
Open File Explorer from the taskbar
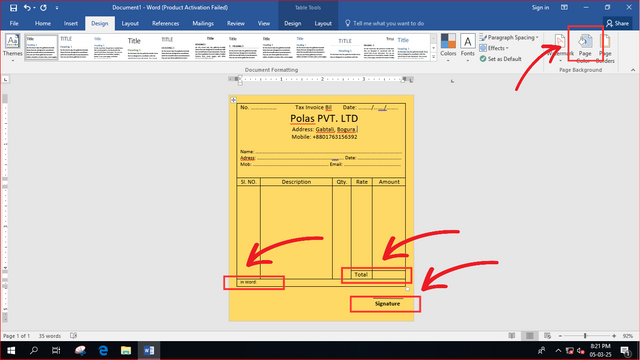point(126,350)
